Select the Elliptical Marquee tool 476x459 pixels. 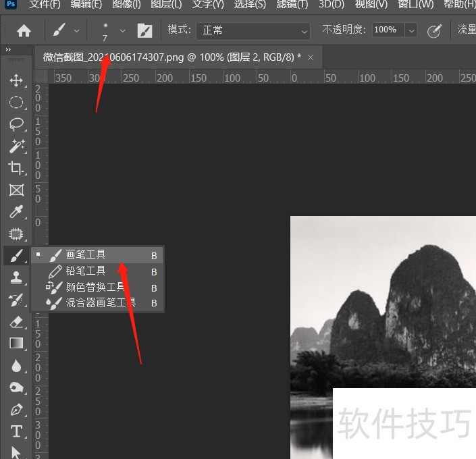(16, 103)
